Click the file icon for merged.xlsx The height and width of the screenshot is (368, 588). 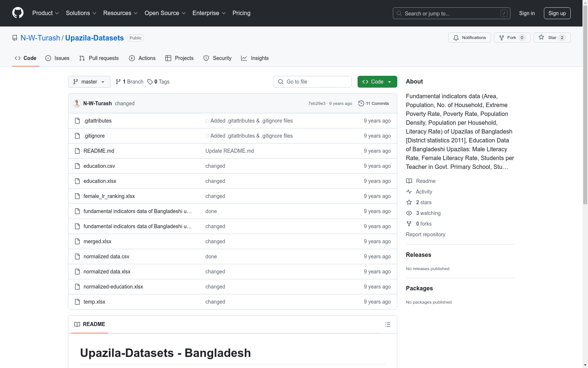(x=77, y=241)
